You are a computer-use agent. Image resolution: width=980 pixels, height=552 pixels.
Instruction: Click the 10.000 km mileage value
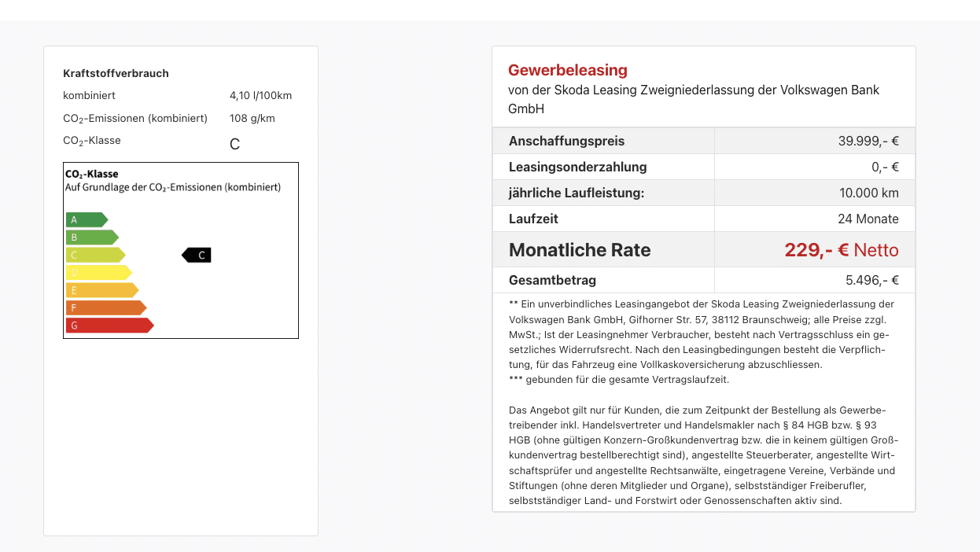pyautogui.click(x=869, y=193)
